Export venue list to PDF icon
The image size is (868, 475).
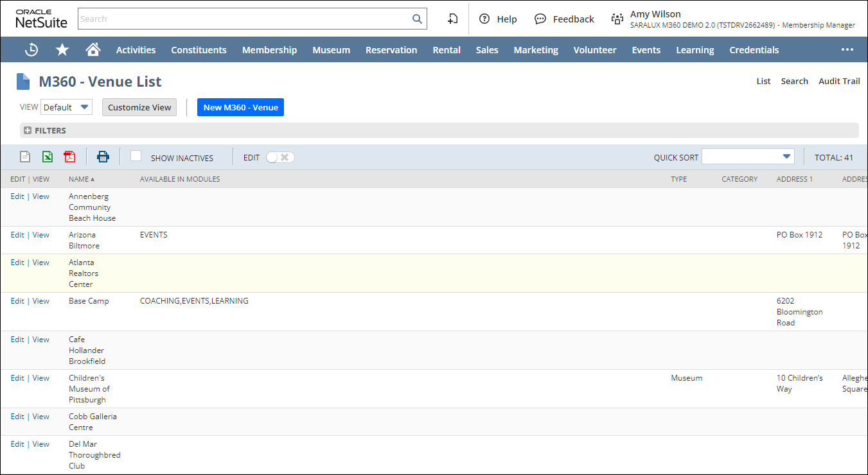69,157
